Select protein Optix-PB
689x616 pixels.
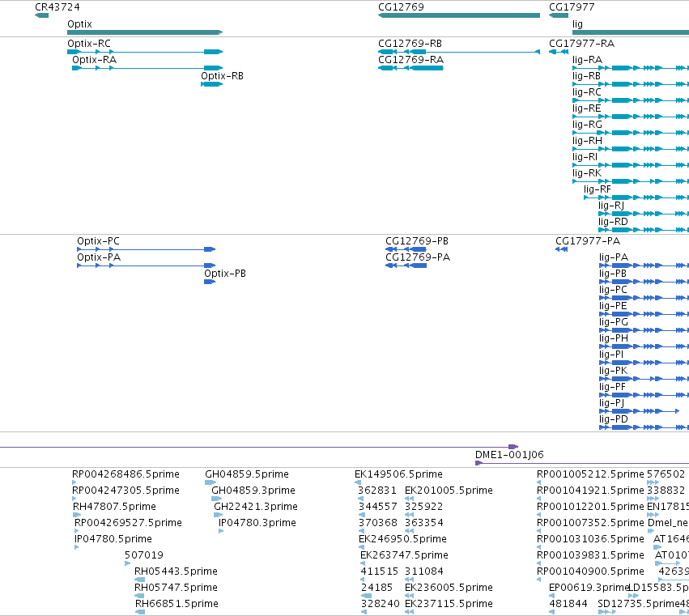tap(210, 282)
